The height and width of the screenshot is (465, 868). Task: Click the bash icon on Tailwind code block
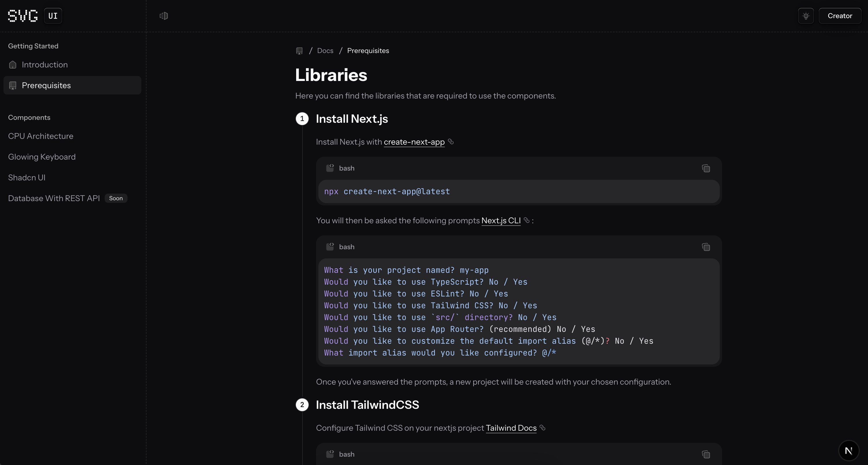[x=330, y=454]
